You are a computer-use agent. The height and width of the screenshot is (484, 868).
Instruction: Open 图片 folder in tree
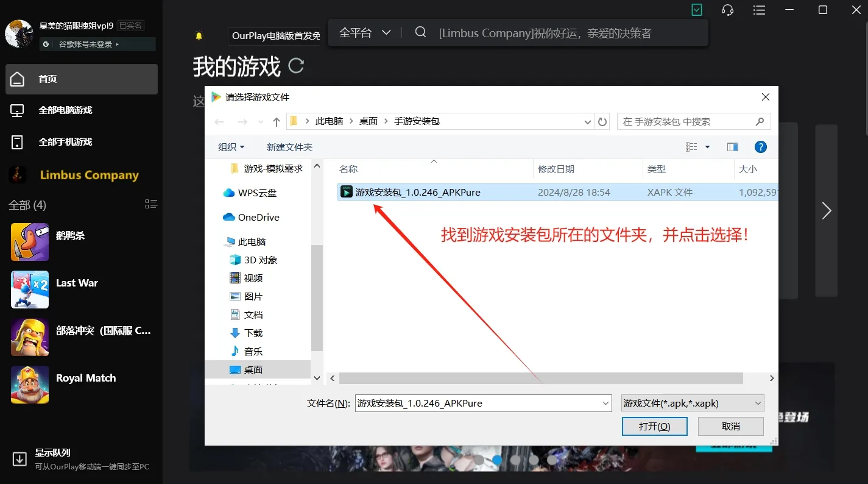(x=246, y=296)
